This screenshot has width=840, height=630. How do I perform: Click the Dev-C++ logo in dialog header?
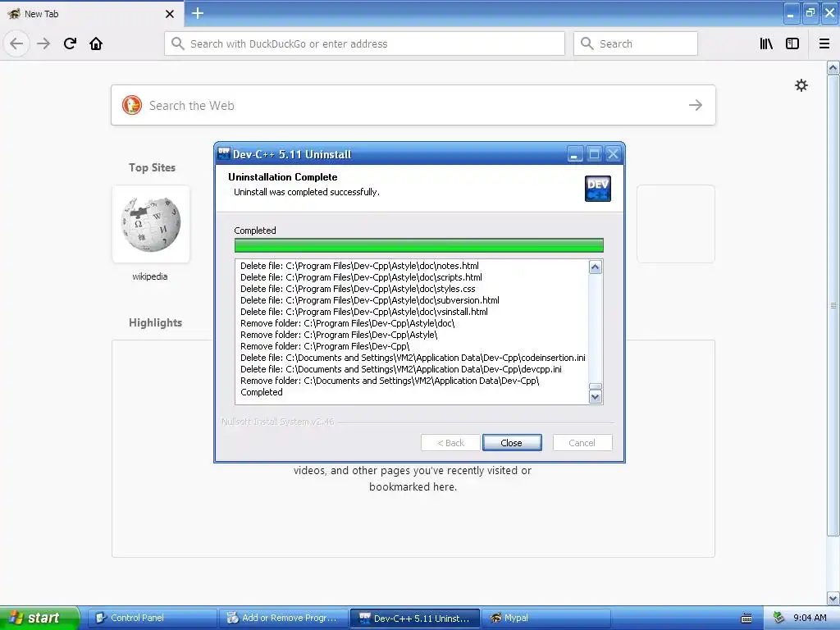pyautogui.click(x=598, y=189)
